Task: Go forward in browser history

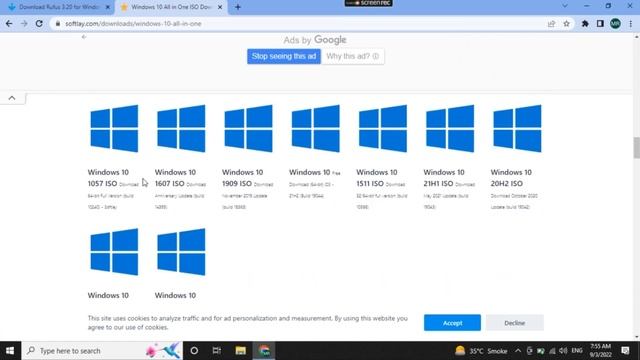Action: pyautogui.click(x=24, y=24)
